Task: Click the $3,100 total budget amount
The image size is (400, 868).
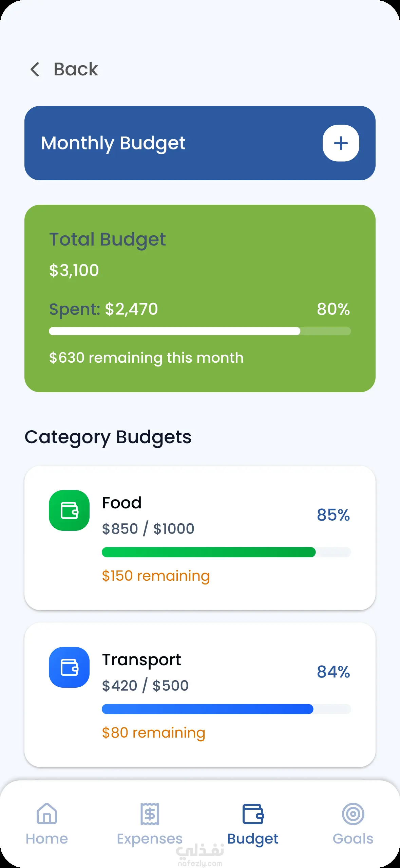Action: tap(74, 270)
